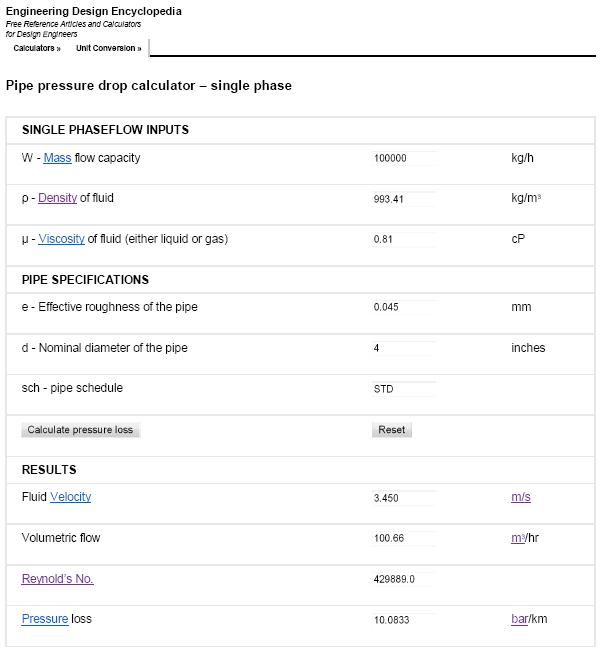Select the fluid density input field
Viewport: 610px width, 658px height.
[402, 199]
